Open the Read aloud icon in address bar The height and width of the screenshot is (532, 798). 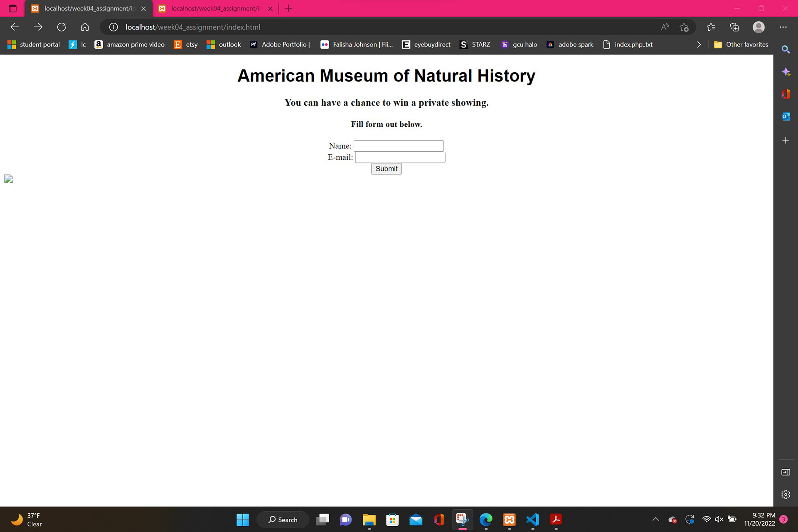pyautogui.click(x=665, y=27)
